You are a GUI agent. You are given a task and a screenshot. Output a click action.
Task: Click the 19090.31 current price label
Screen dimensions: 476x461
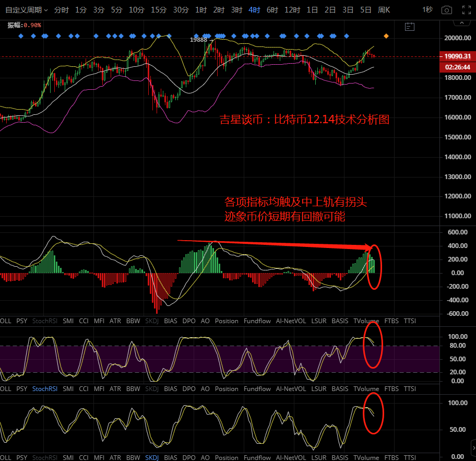coord(457,56)
